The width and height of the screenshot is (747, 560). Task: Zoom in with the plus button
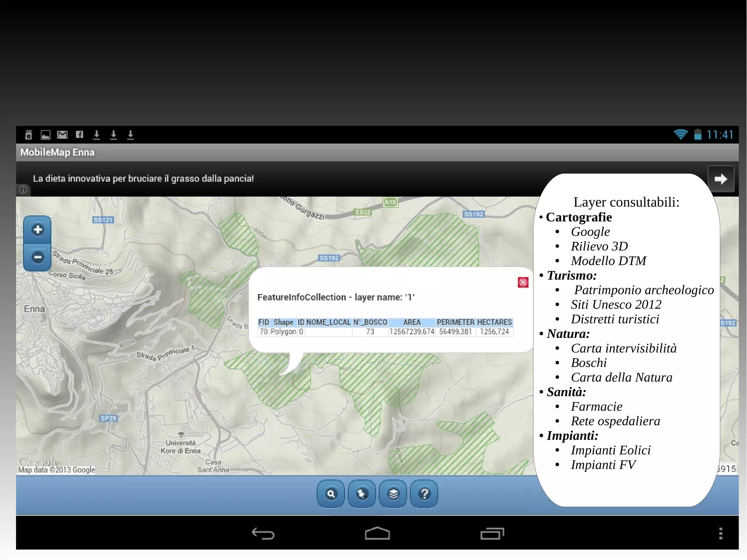pos(38,230)
